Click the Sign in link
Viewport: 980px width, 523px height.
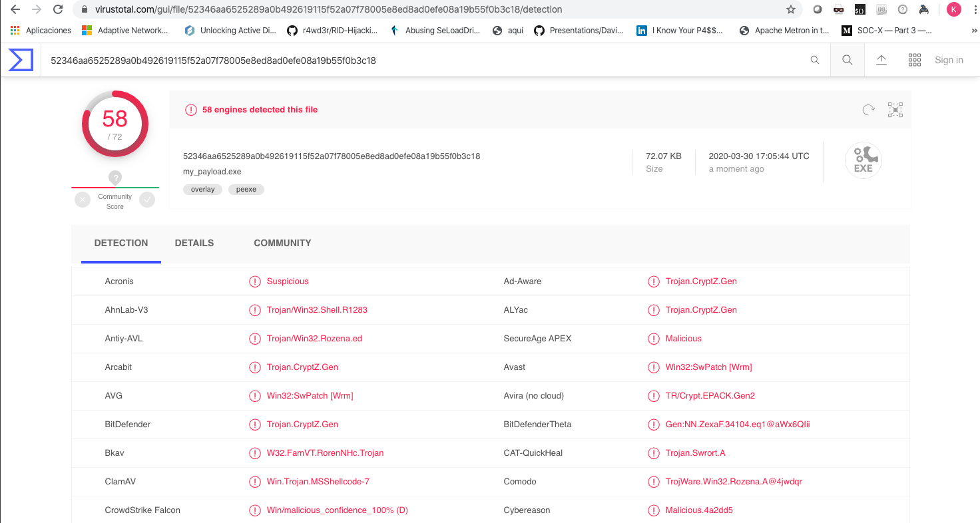pyautogui.click(x=949, y=60)
